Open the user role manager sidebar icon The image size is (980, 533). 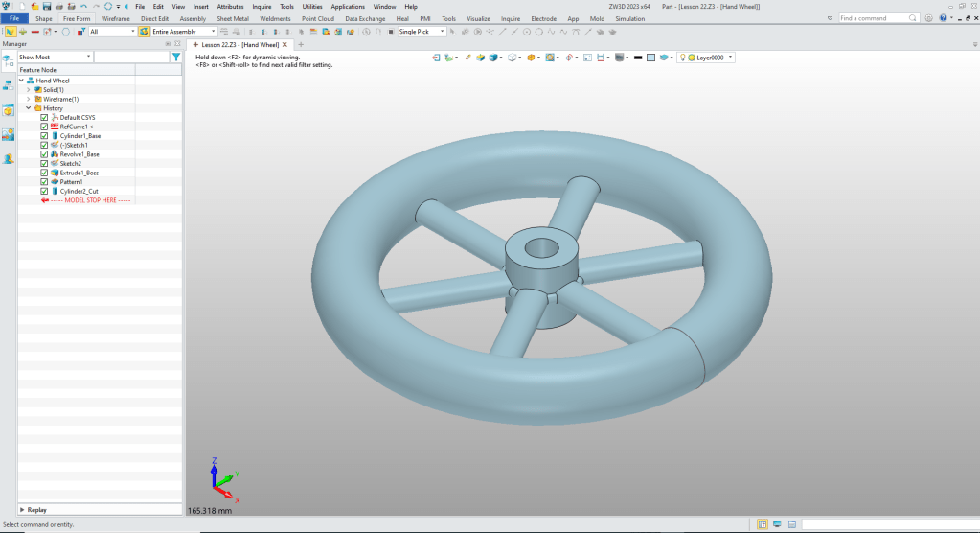click(x=8, y=158)
